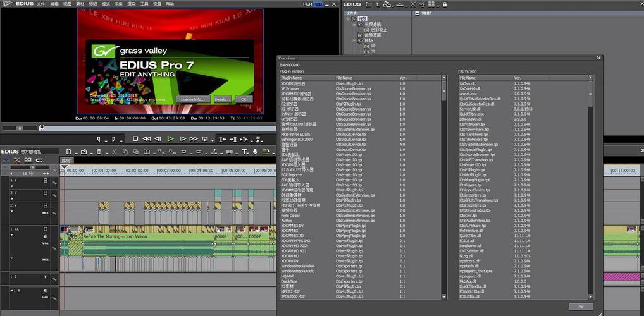Jump to previous edit point
This screenshot has width=644, height=316.
(223, 139)
